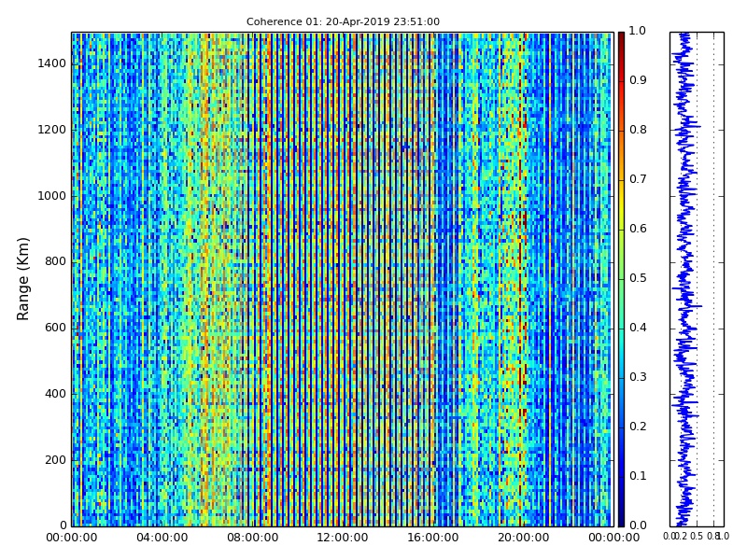Click the colorbar label 0.2
Viewport: 747px width, 560px height.
[638, 427]
